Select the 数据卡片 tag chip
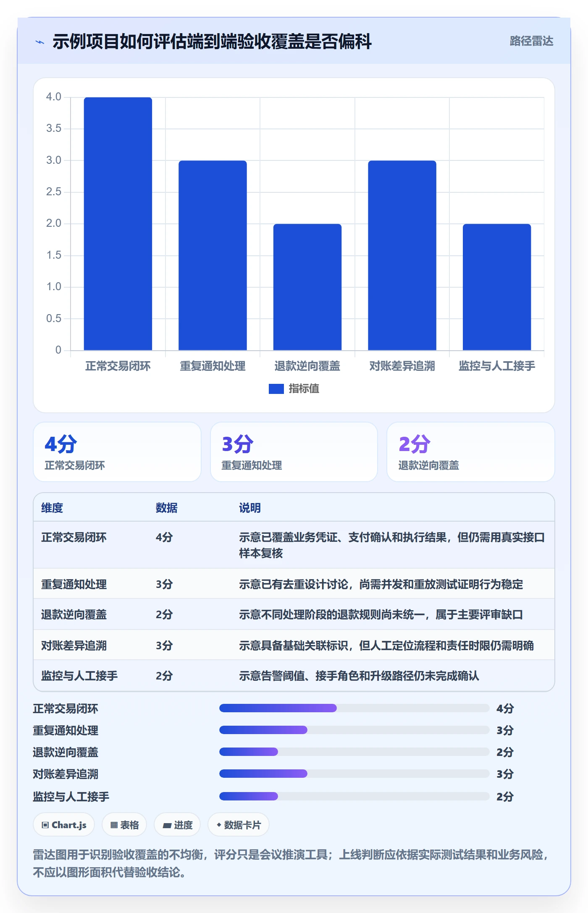This screenshot has width=588, height=913. (239, 825)
